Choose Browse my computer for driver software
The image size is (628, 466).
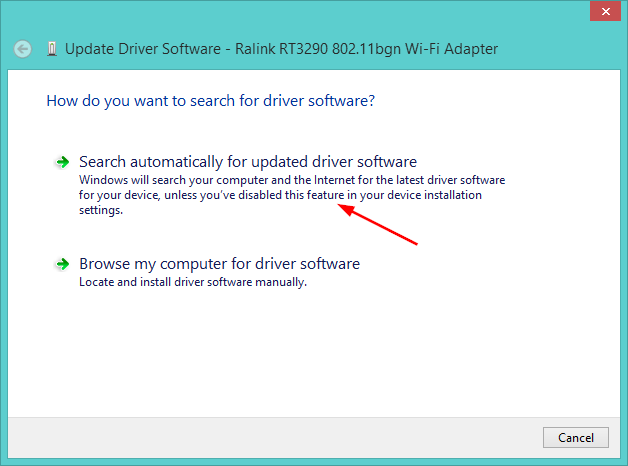pyautogui.click(x=219, y=264)
